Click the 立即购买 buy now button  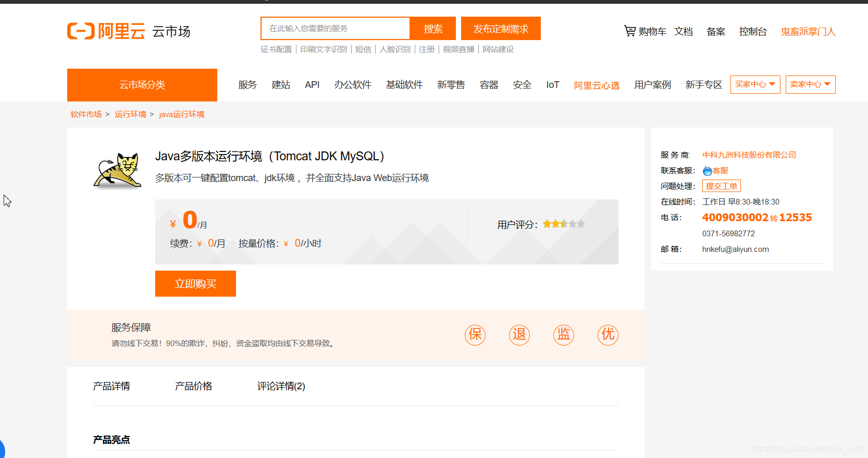pyautogui.click(x=195, y=284)
